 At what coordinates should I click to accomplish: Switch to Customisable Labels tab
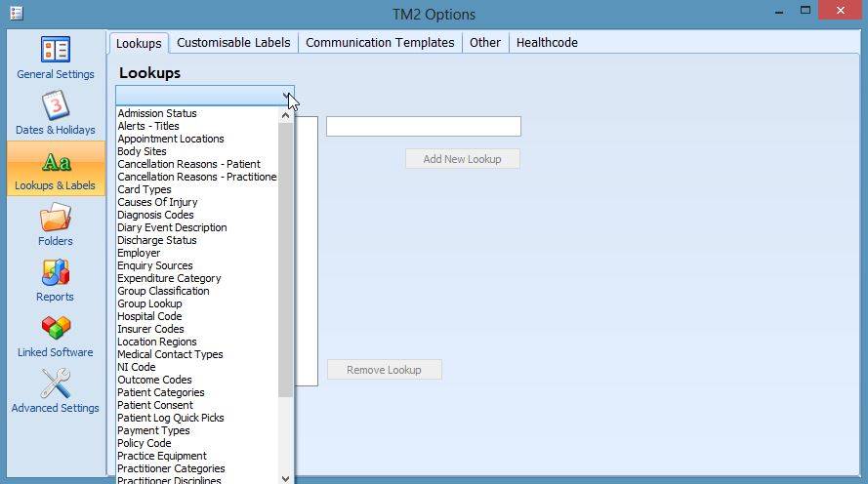click(x=233, y=43)
